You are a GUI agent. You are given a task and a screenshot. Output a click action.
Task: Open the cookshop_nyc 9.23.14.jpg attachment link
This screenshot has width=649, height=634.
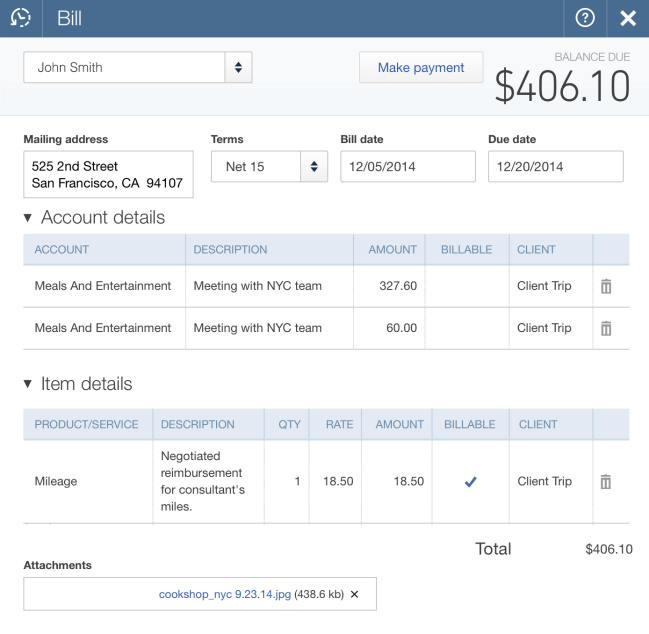tap(225, 594)
